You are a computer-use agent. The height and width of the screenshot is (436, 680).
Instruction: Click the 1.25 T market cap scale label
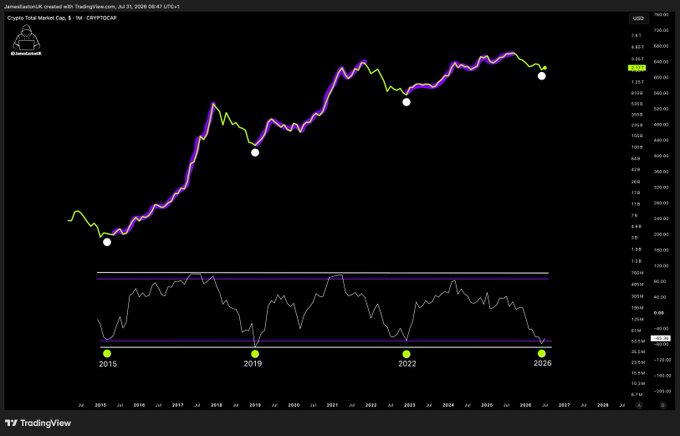pyautogui.click(x=637, y=82)
